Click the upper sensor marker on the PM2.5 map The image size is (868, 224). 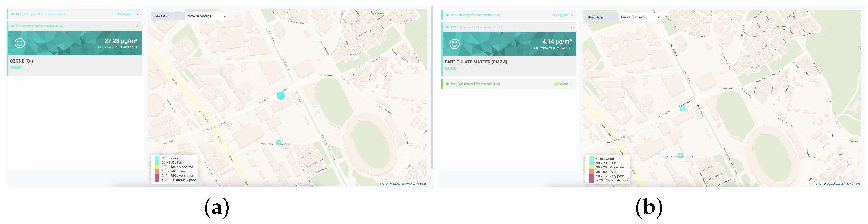click(x=682, y=109)
